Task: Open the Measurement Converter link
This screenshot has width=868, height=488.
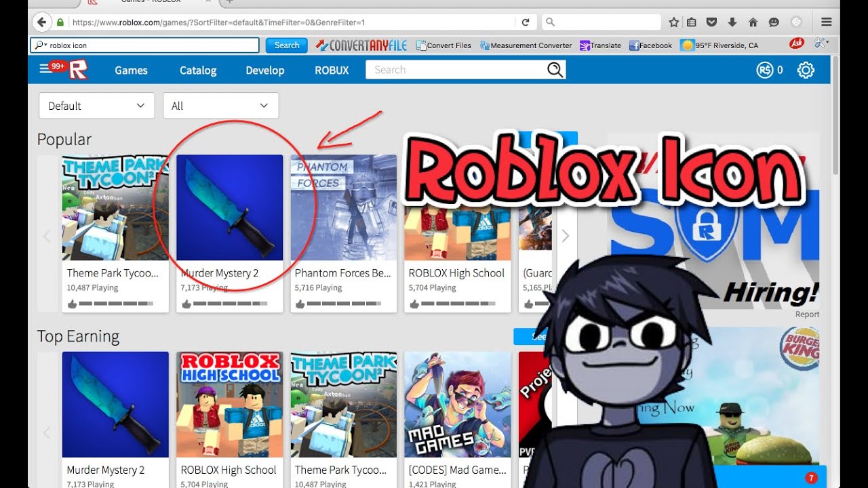Action: click(x=526, y=45)
